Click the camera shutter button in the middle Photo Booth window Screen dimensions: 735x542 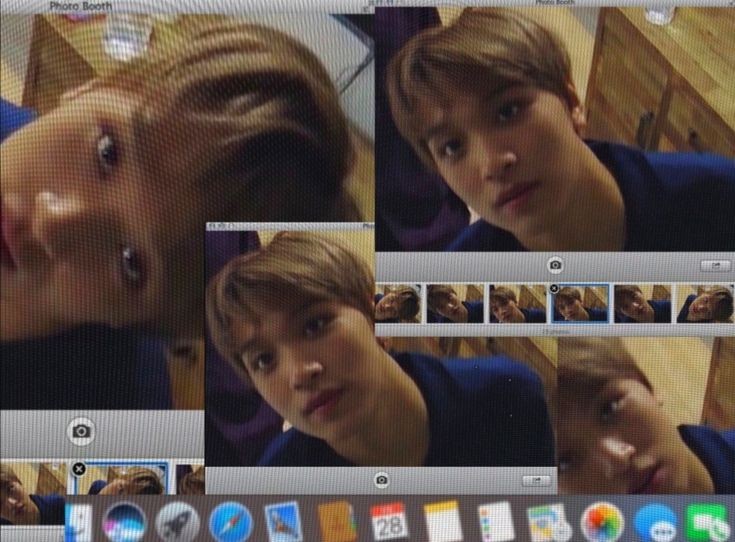(382, 480)
